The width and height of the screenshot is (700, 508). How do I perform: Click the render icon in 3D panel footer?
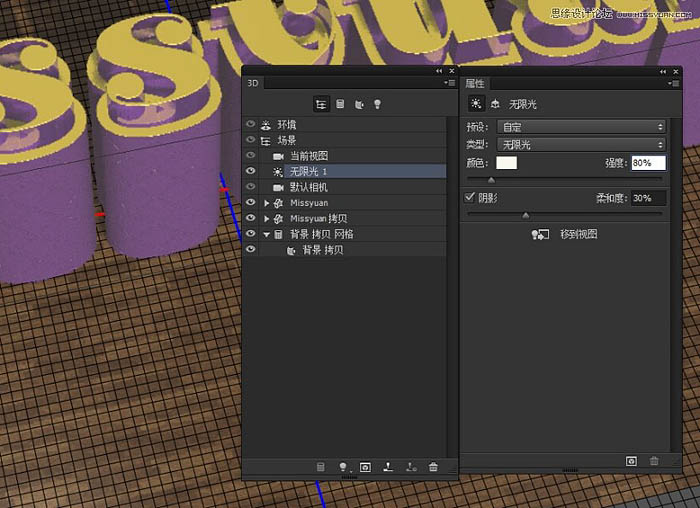365,467
